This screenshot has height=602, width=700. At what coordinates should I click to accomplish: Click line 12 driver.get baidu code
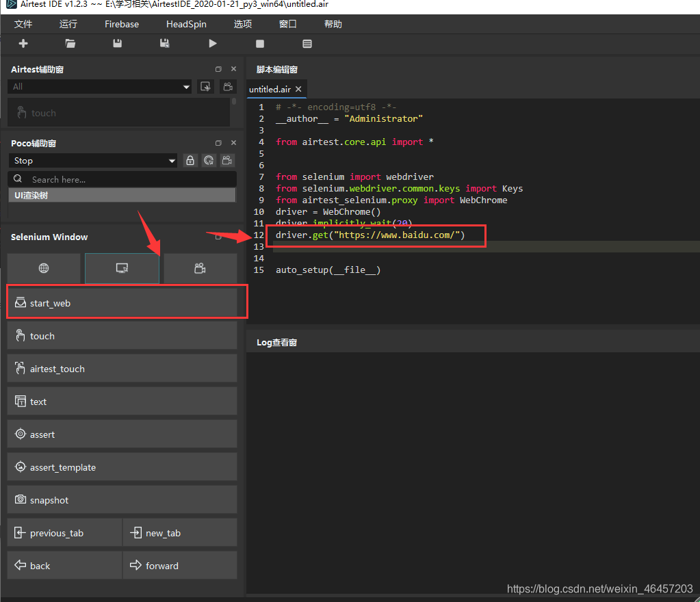(x=370, y=235)
